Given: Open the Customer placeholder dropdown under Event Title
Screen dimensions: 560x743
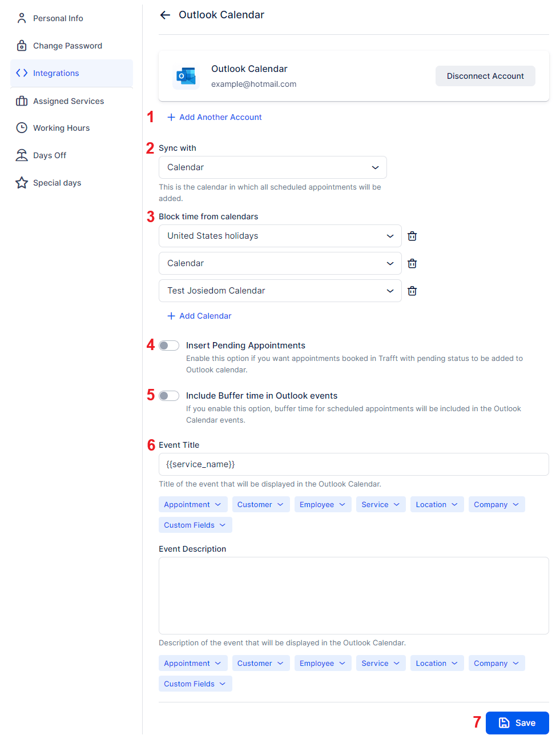Looking at the screenshot, I should tap(260, 504).
